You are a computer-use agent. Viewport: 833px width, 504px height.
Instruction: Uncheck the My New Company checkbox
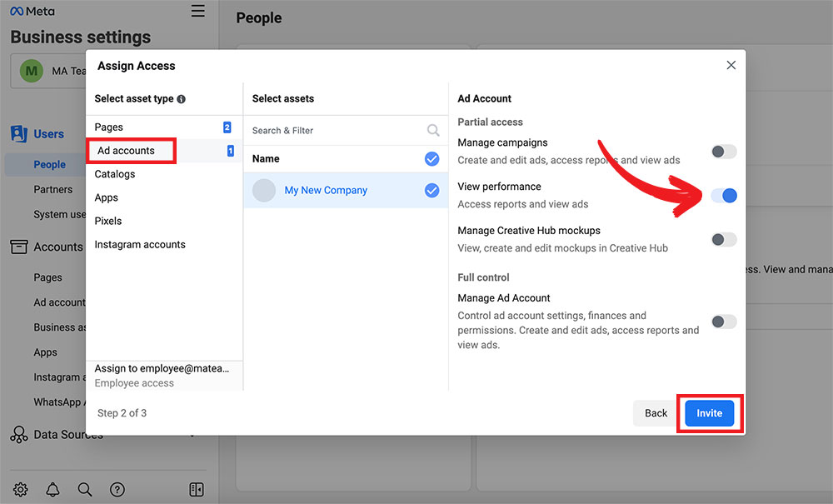[431, 191]
